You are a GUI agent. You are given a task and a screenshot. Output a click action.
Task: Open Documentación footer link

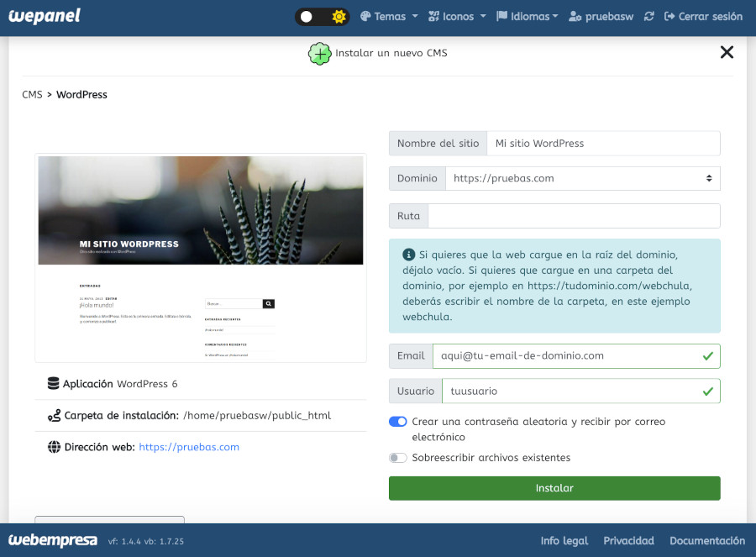(707, 540)
